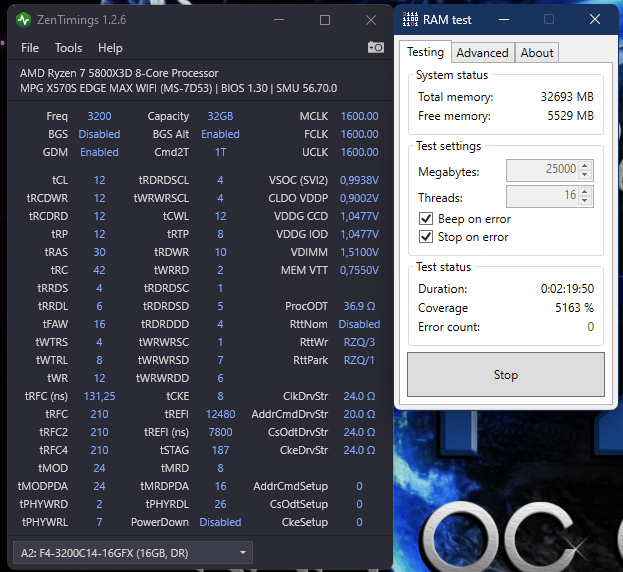Click the PowerDown Disabled value

click(x=220, y=522)
